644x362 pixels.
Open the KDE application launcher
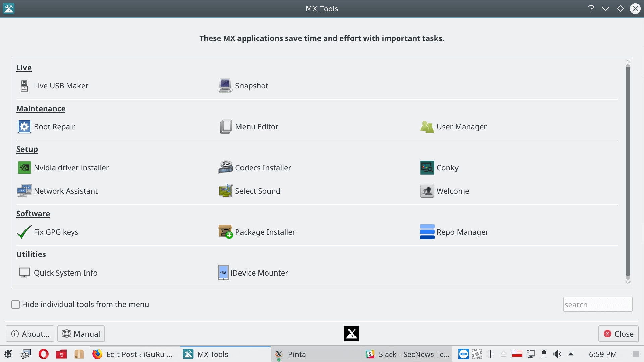[x=8, y=354]
